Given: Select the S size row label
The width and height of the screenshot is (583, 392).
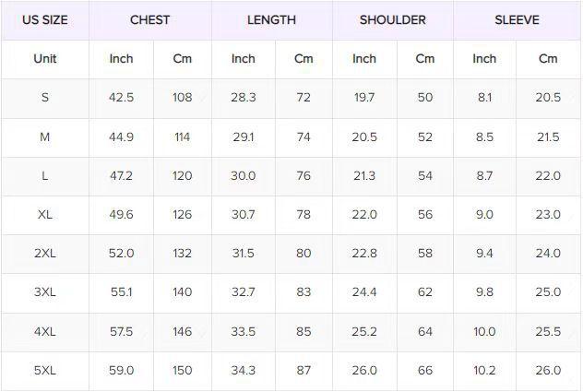Looking at the screenshot, I should [44, 98].
